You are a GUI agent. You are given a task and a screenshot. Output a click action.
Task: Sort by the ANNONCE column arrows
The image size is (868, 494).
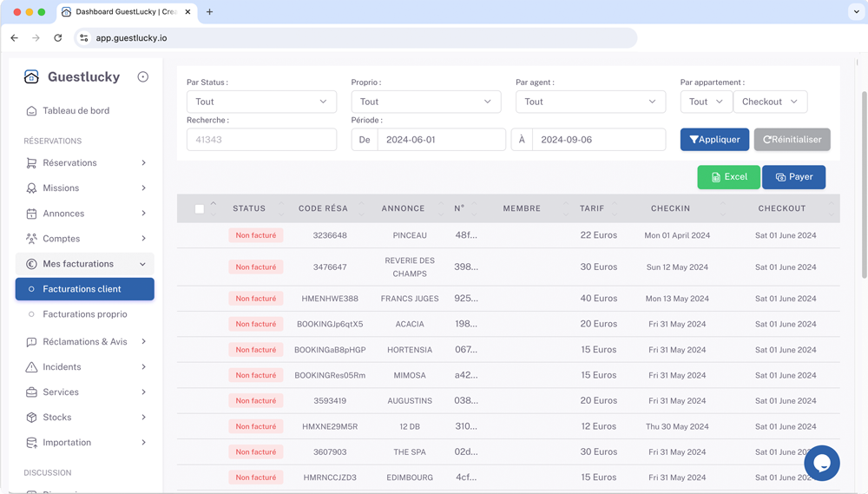441,208
